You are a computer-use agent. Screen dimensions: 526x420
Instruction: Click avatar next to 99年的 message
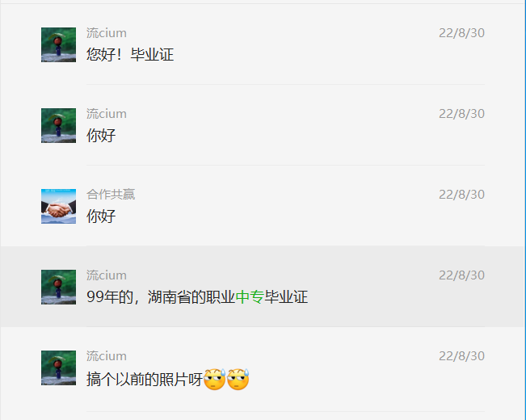tap(58, 288)
